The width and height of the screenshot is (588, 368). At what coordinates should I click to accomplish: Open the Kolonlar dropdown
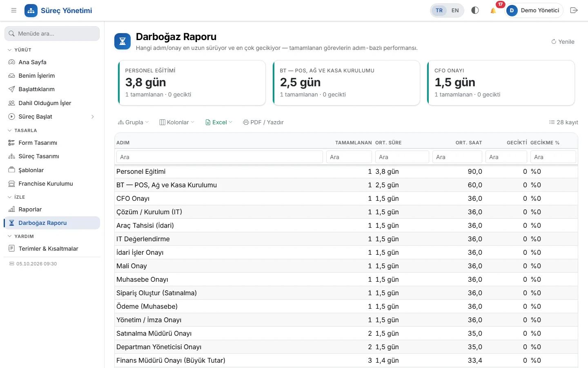(x=177, y=122)
